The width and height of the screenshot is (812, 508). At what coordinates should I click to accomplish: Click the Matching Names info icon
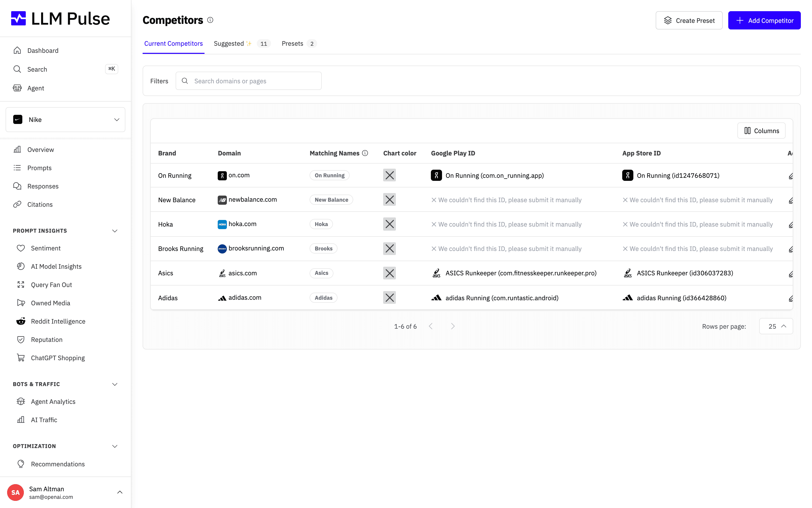pyautogui.click(x=365, y=153)
